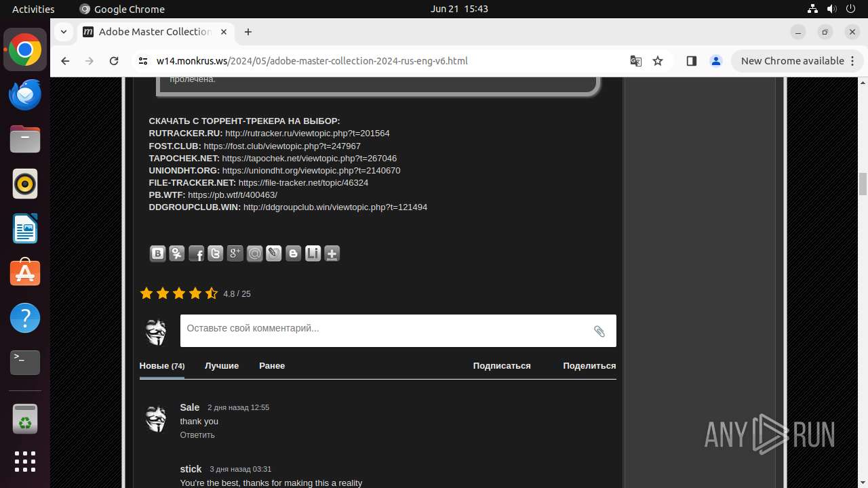Open the uniondht.org torrent link
The image size is (868, 488).
click(x=311, y=170)
